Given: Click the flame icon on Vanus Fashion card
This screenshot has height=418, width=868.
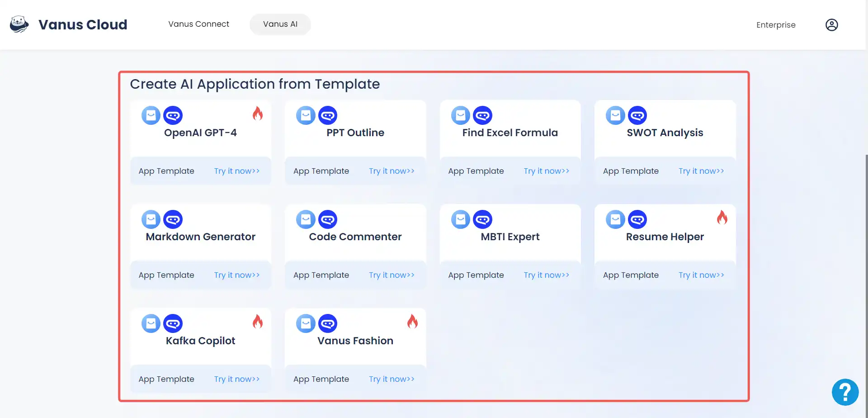Looking at the screenshot, I should [412, 321].
